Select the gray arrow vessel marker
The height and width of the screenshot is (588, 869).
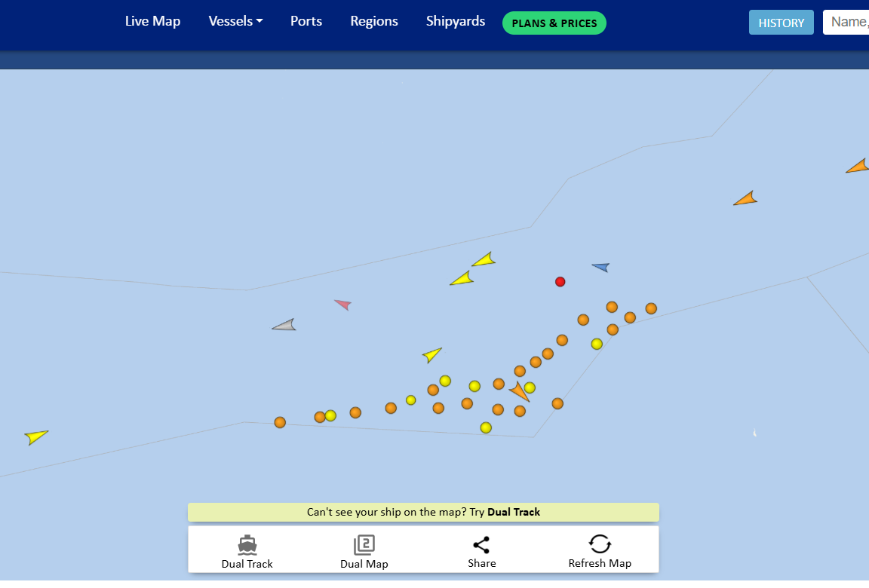285,326
